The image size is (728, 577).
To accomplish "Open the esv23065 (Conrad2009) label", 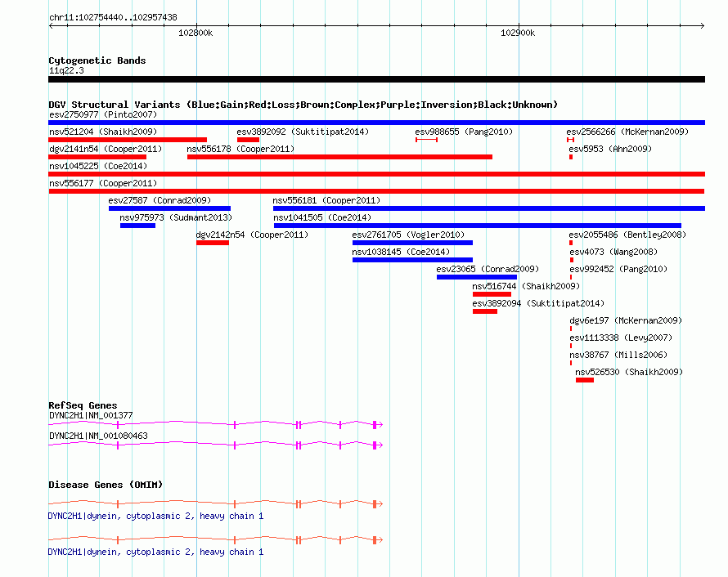I will (x=488, y=269).
